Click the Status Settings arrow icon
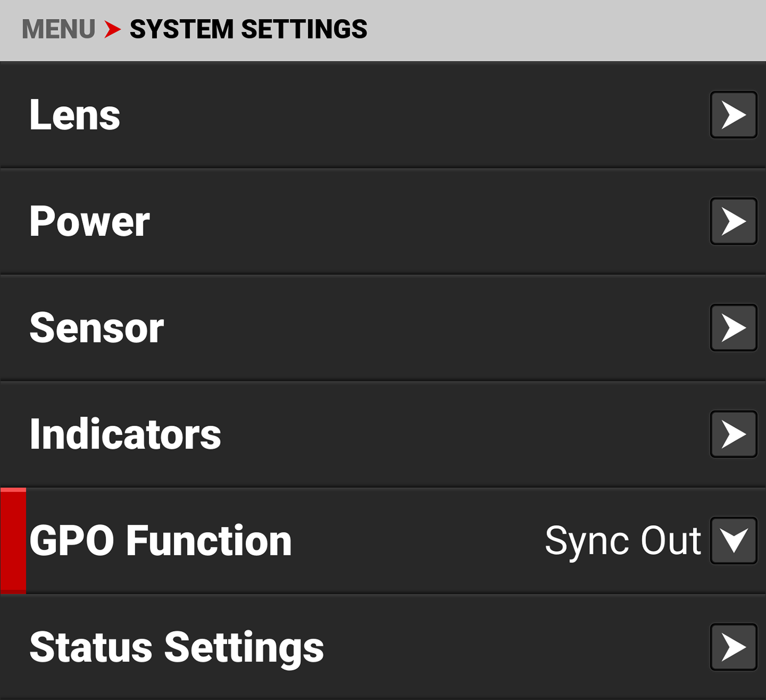This screenshot has height=700, width=766. click(x=733, y=647)
